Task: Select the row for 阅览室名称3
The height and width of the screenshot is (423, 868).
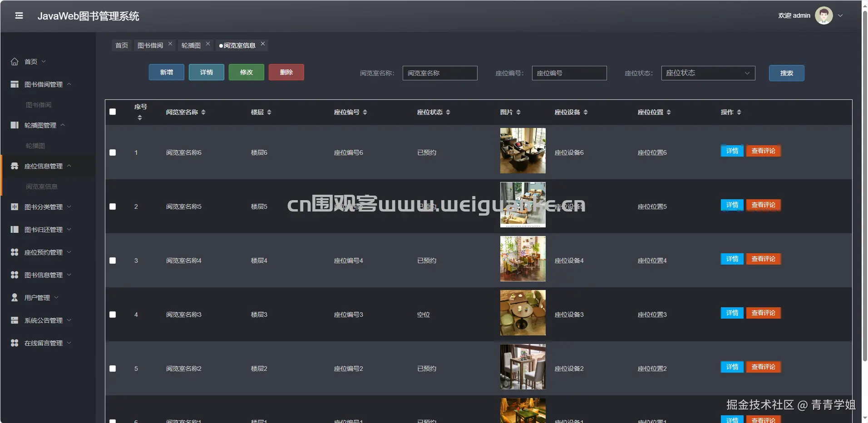Action: coord(113,315)
